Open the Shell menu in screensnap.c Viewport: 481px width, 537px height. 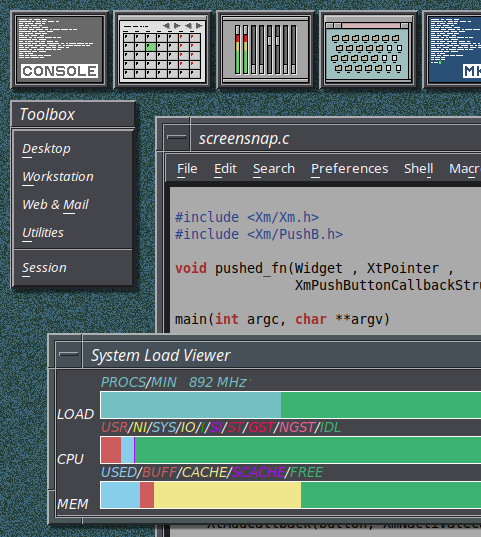[418, 169]
